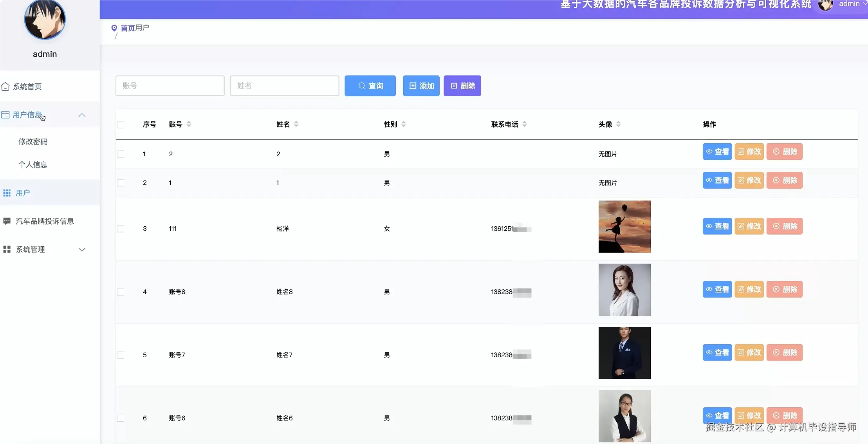Select checkbox for 账号7 row
868x444 pixels.
coord(121,355)
